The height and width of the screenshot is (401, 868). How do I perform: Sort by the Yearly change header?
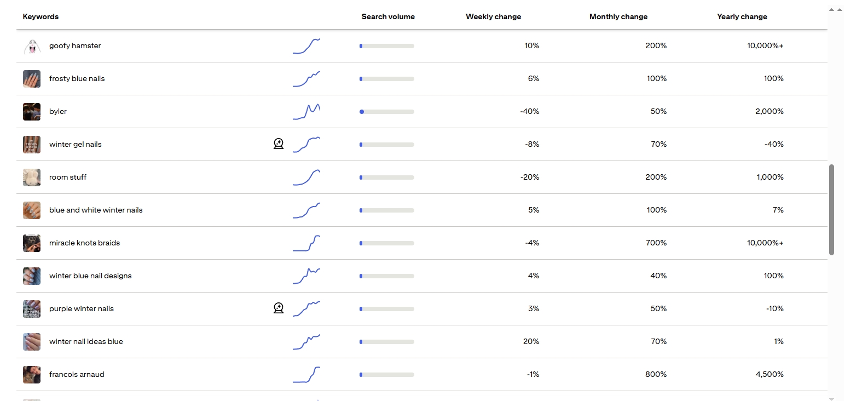coord(742,16)
